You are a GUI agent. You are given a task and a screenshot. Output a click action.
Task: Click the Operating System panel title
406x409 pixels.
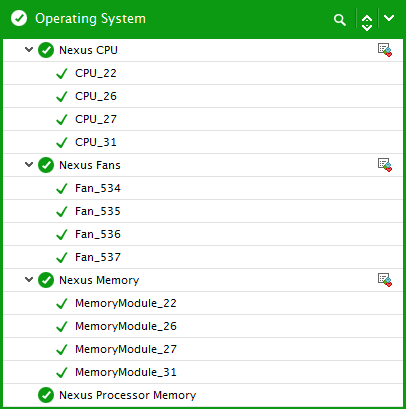pos(90,19)
